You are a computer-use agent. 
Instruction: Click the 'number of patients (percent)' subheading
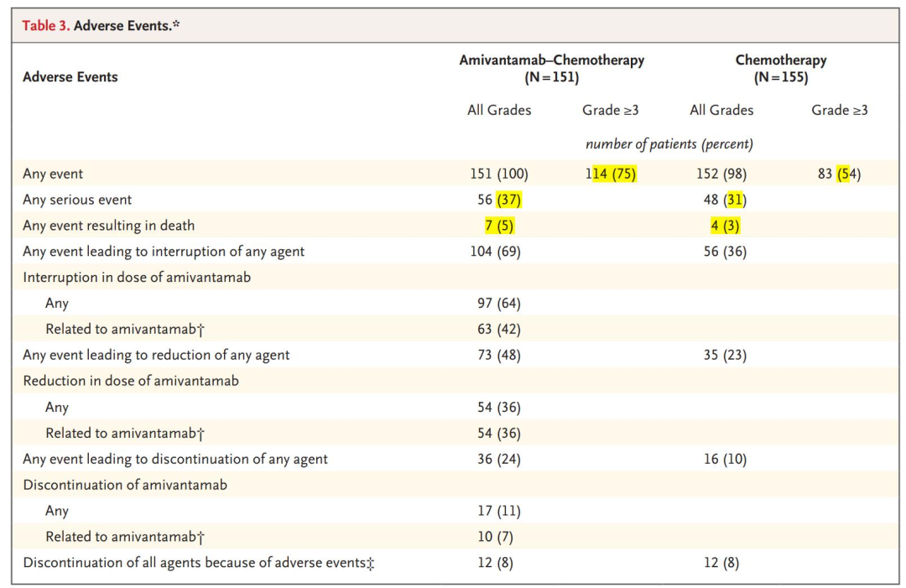click(x=669, y=144)
